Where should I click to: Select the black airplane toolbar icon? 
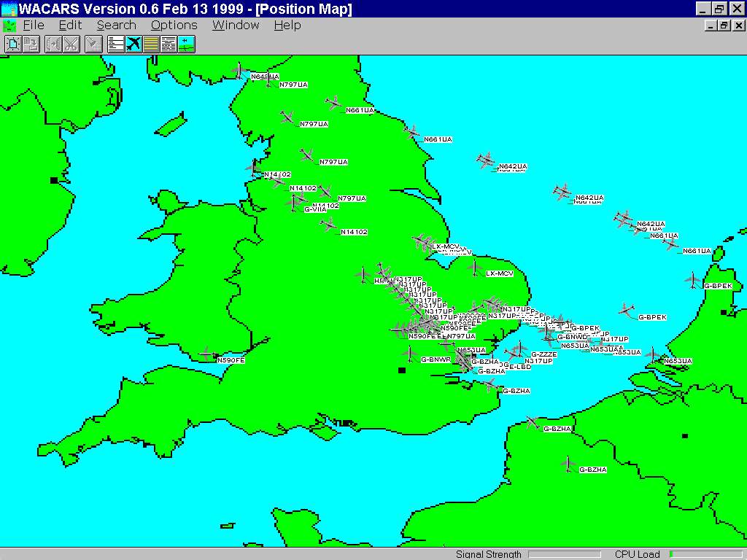click(133, 44)
